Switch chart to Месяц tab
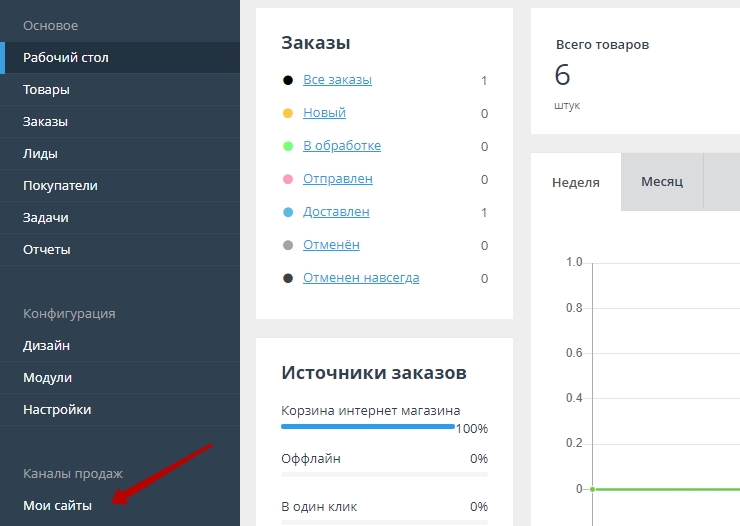740x526 pixels. (x=661, y=182)
